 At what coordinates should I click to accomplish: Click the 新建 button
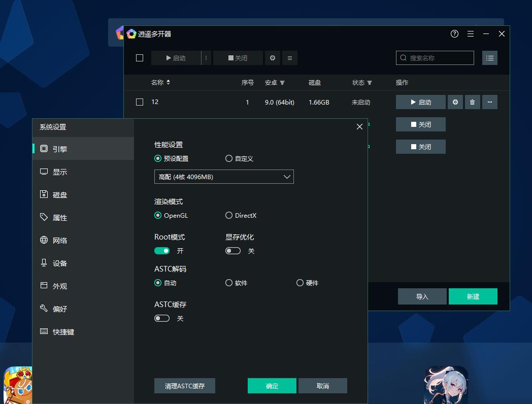tap(473, 296)
